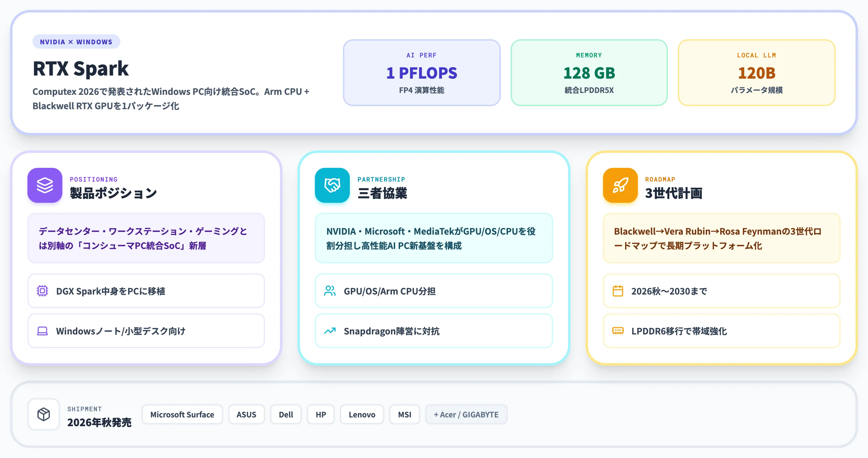Click the DGX Spark中身をPCに移植 row
This screenshot has width=868, height=458.
click(x=146, y=291)
